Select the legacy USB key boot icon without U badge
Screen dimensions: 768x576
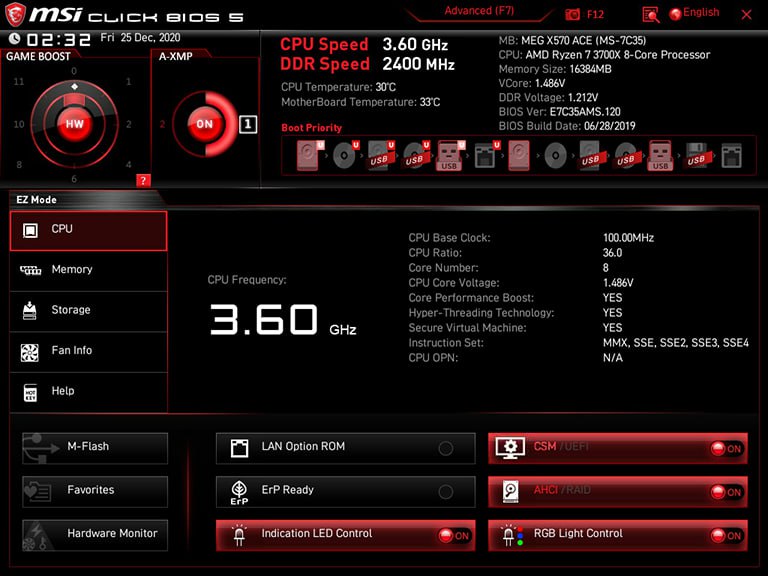[x=660, y=155]
